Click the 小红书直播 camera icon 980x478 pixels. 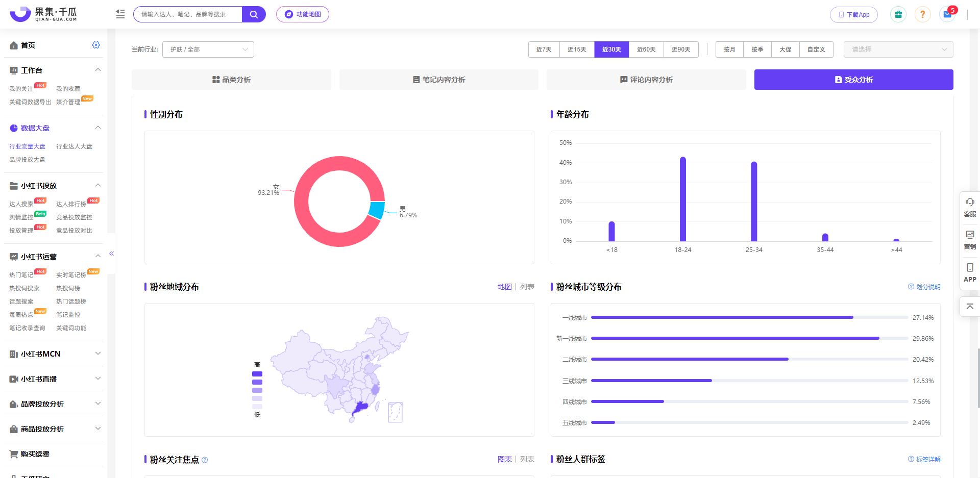(x=14, y=379)
